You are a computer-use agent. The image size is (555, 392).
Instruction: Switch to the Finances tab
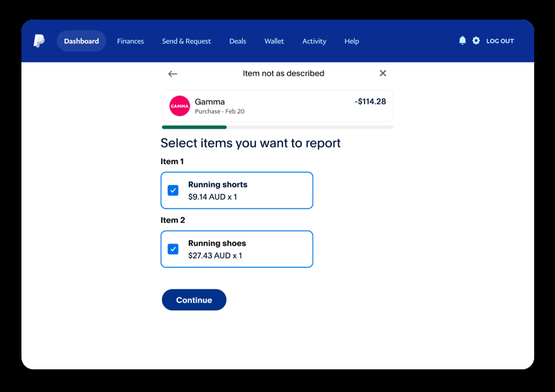130,41
